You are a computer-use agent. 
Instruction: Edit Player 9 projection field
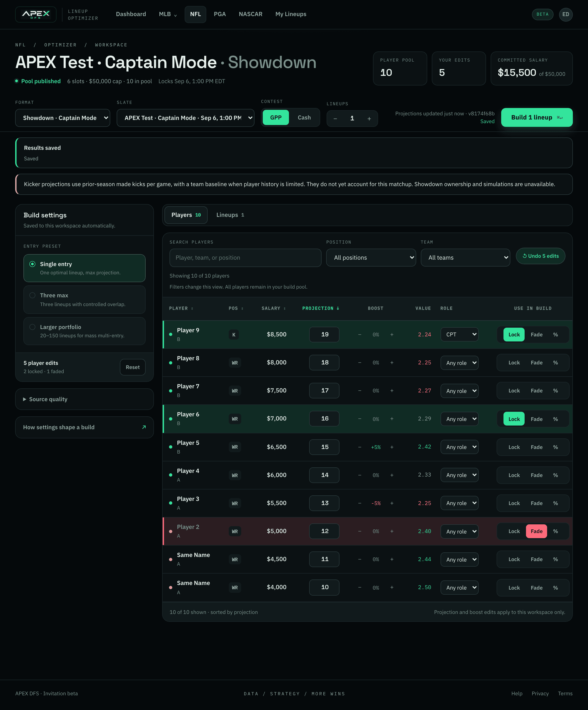tap(324, 335)
